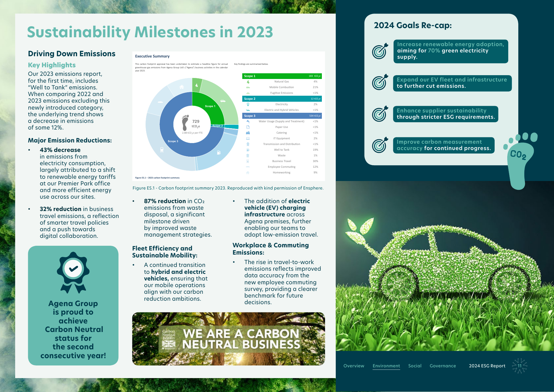
Task: Click the blue Scope 3 header bar
Action: (282, 116)
